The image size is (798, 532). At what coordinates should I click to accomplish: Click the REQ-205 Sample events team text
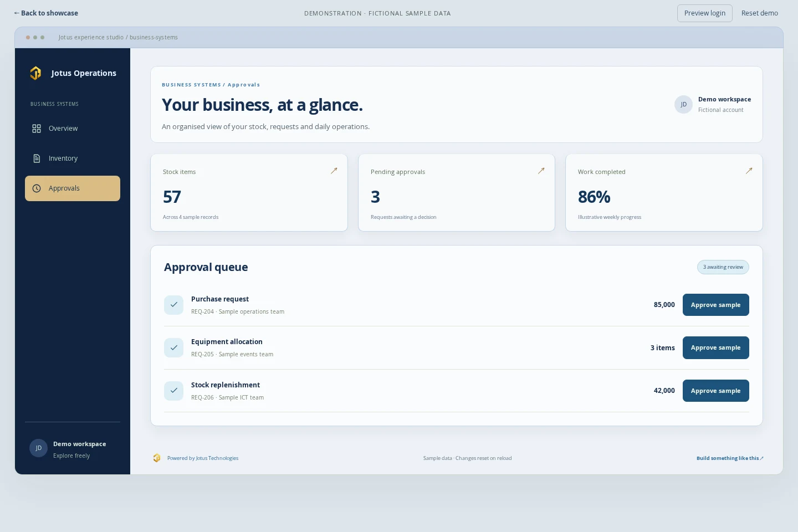point(232,355)
